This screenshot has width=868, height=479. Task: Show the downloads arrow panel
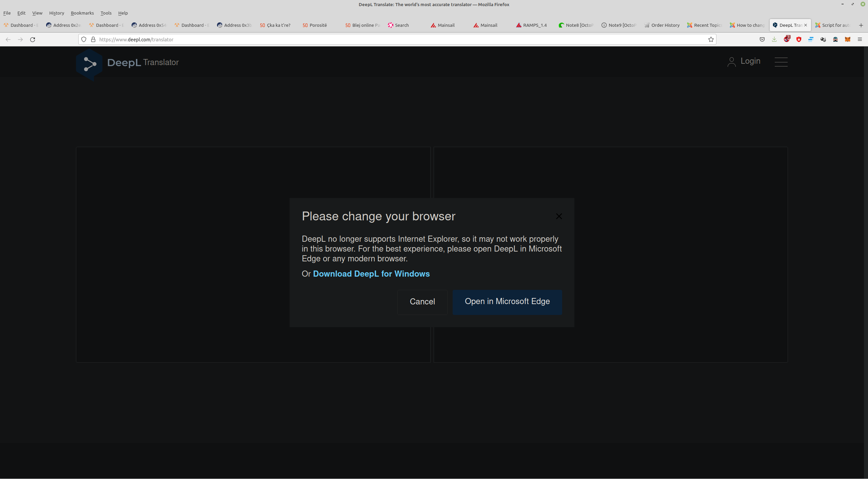pyautogui.click(x=774, y=39)
